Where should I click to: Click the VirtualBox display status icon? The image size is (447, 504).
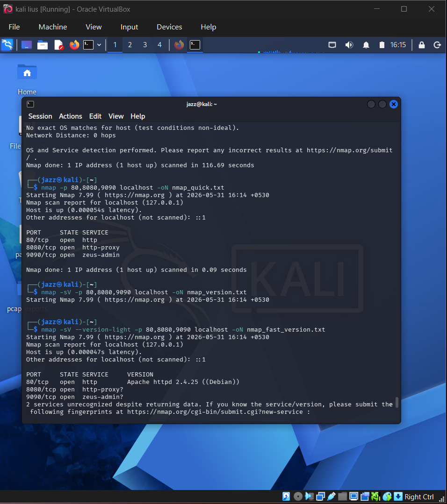click(x=353, y=497)
